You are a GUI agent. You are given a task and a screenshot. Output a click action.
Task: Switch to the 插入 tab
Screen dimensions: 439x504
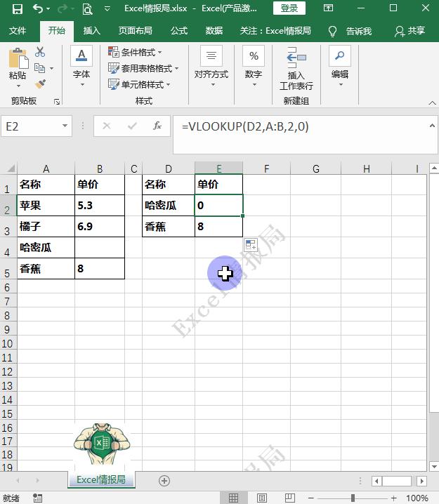pyautogui.click(x=91, y=31)
